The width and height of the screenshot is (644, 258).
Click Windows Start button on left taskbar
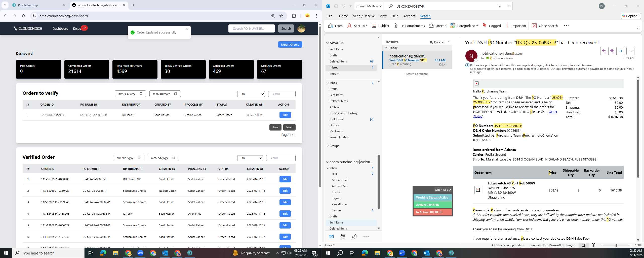pyautogui.click(x=6, y=253)
